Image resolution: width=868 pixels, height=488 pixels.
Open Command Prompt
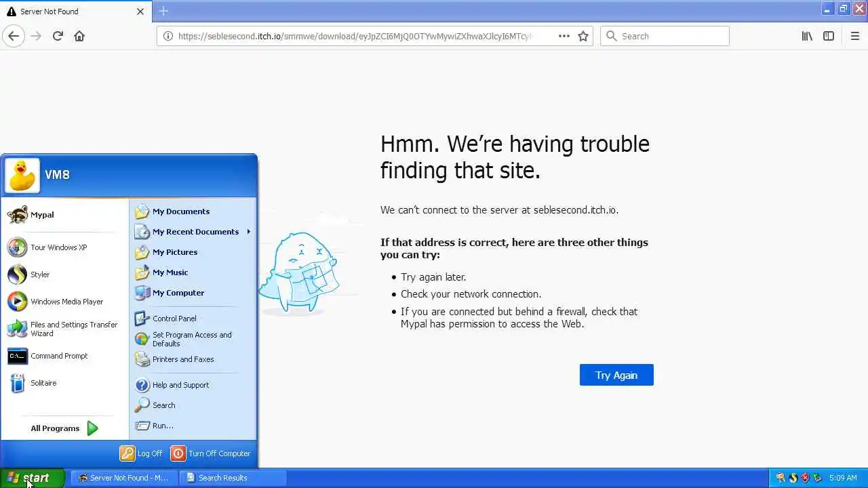65,356
